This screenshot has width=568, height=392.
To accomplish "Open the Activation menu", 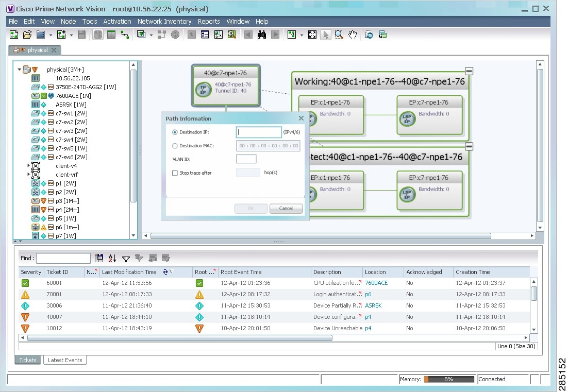I will 117,21.
